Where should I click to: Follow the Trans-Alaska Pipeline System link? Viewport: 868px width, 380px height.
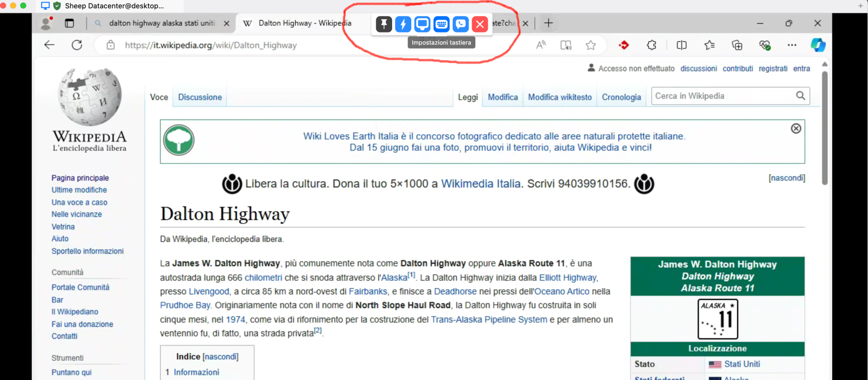(489, 320)
